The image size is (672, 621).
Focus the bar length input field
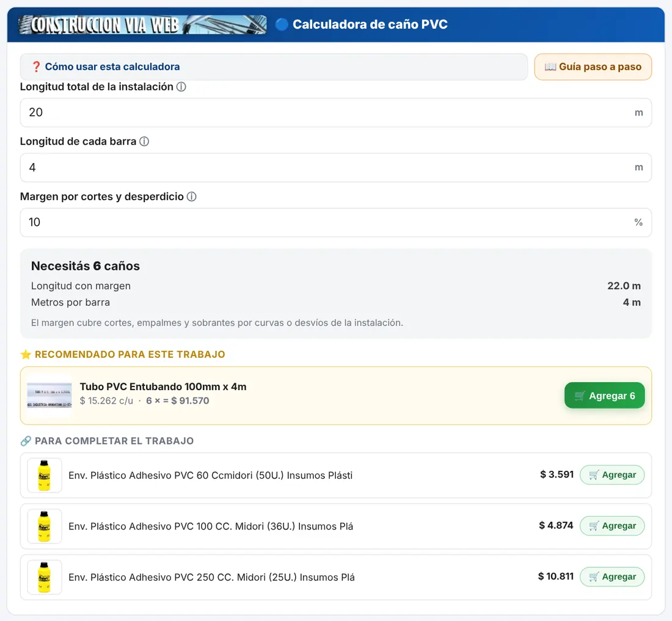336,167
